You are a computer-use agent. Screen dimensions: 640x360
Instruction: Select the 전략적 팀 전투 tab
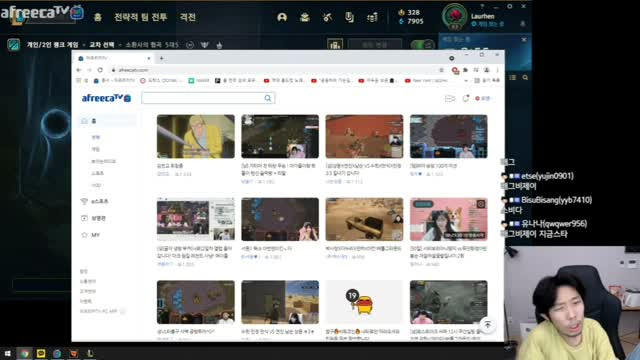pos(140,17)
